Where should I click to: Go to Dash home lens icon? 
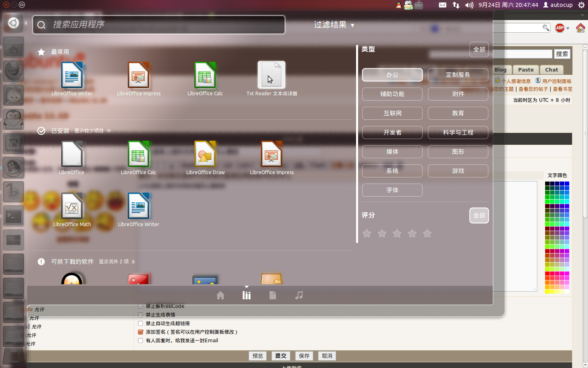[220, 295]
